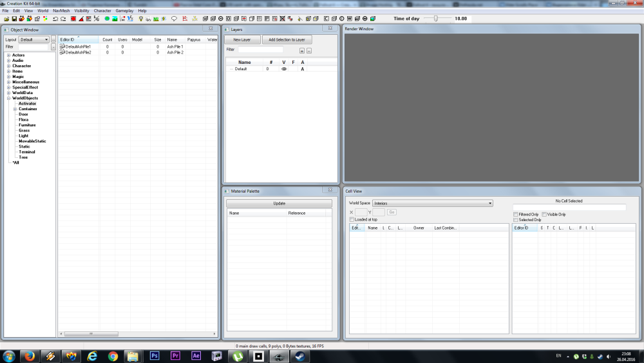Viewport: 644px width, 363px height.
Task: Open the World Space Interiors dropdown
Action: pos(433,203)
